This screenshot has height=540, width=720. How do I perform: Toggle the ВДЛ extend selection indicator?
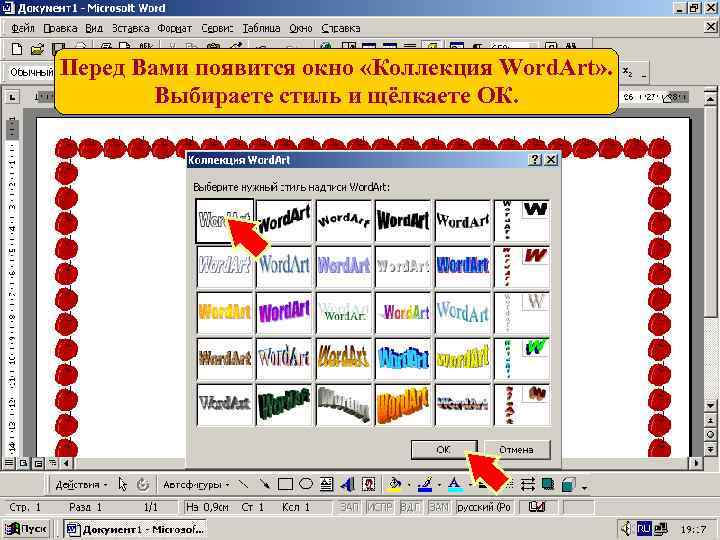coord(410,507)
